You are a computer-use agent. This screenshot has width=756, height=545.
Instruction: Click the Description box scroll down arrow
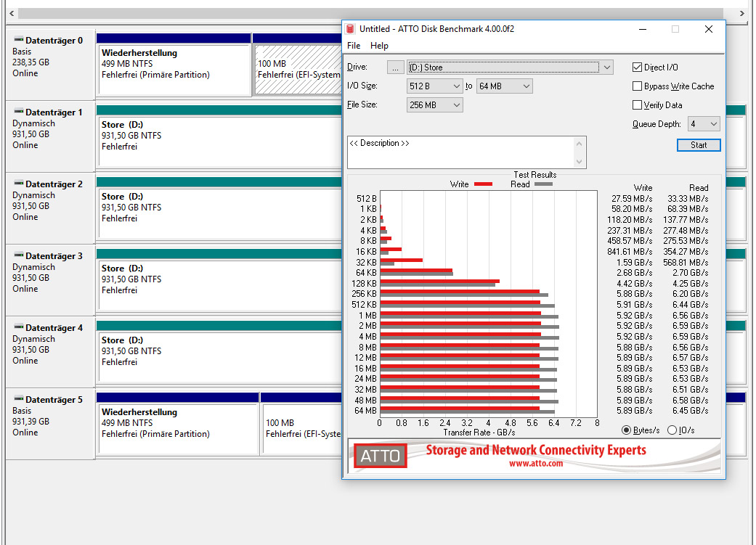click(x=579, y=161)
